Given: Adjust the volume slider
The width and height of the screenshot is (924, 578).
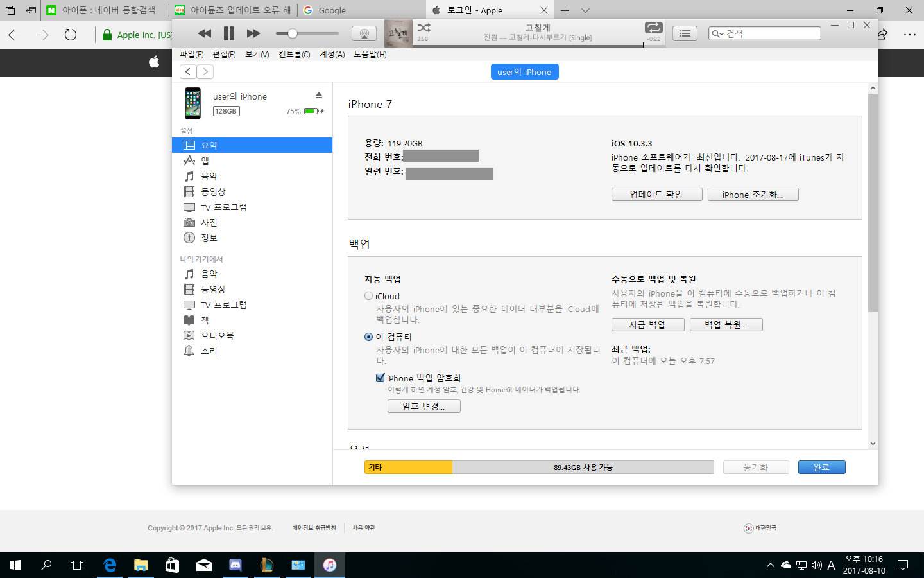Looking at the screenshot, I should (293, 33).
